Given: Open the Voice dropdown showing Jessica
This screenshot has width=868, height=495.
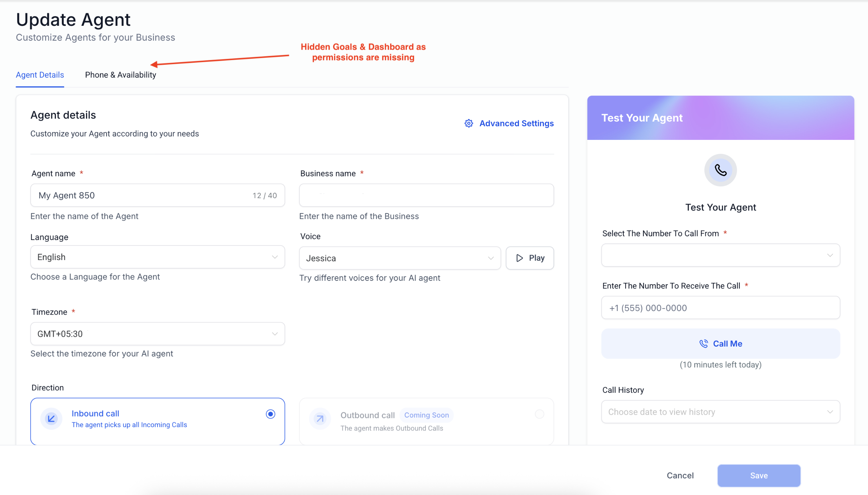Looking at the screenshot, I should (x=400, y=258).
